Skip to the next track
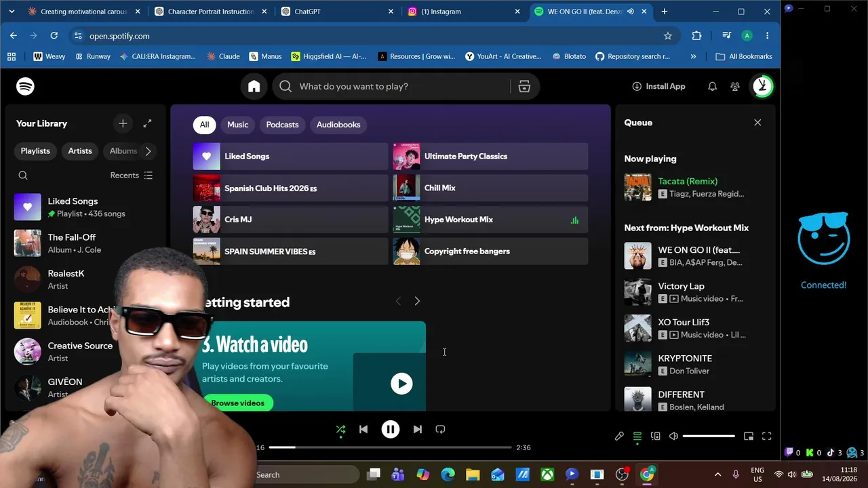This screenshot has width=868, height=488. [x=418, y=429]
